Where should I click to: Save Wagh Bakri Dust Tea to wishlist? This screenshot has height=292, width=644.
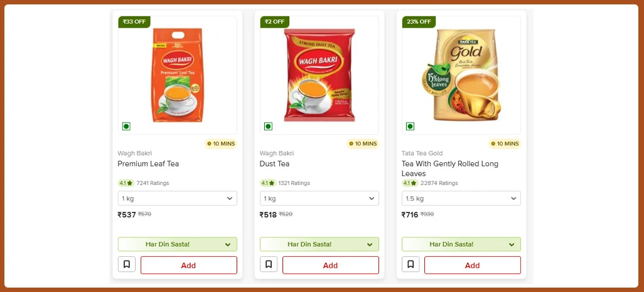pos(269,265)
